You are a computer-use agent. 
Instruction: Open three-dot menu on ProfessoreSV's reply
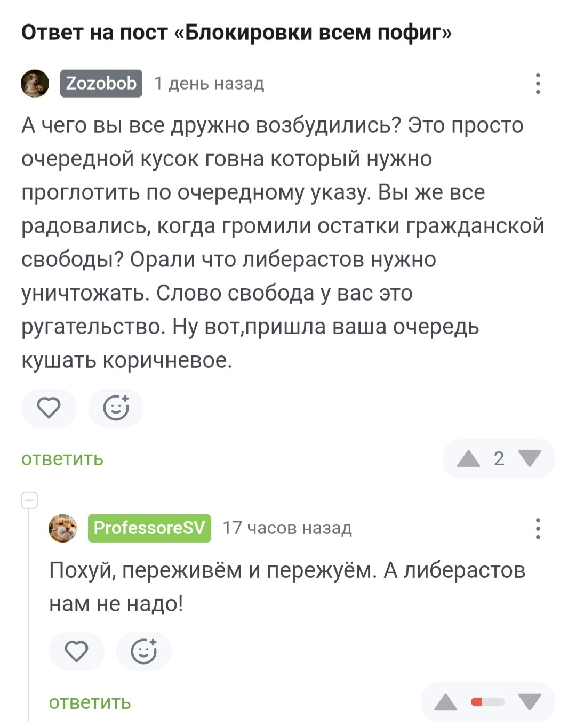point(538,528)
